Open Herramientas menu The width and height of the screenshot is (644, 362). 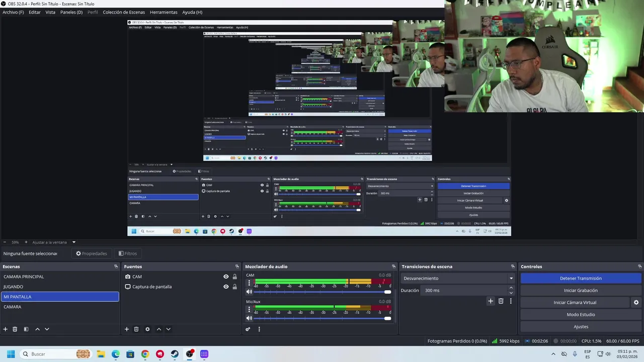point(164,12)
